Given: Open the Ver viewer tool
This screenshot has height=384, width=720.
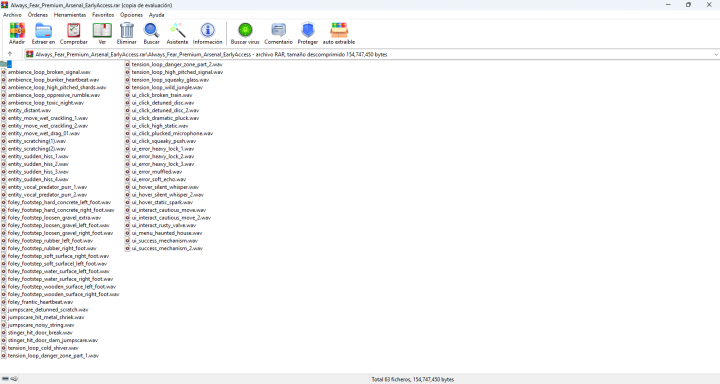Looking at the screenshot, I should click(102, 34).
